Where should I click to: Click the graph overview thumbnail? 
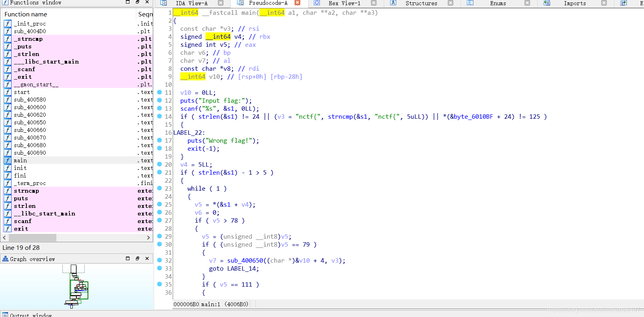[77, 286]
